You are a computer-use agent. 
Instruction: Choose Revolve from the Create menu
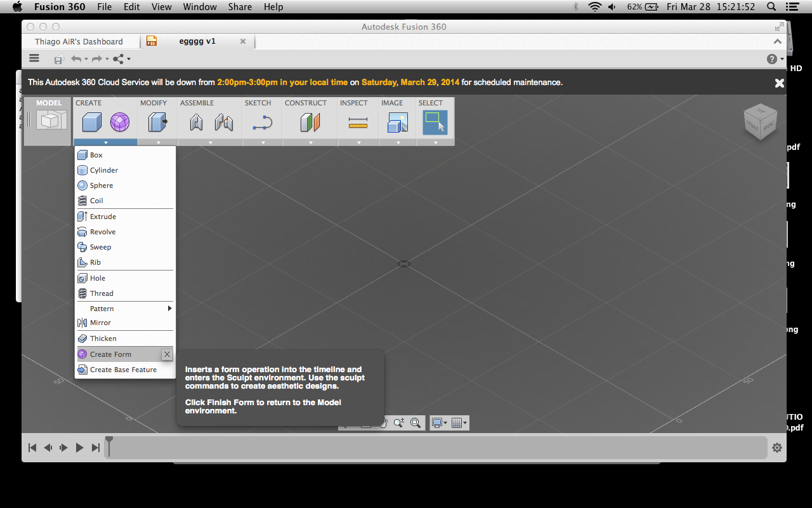(x=125, y=232)
